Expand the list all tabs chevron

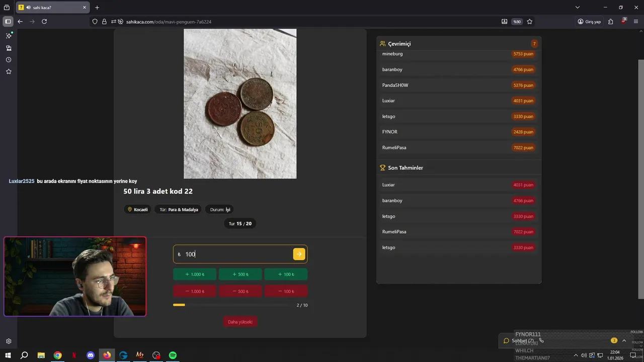(578, 8)
